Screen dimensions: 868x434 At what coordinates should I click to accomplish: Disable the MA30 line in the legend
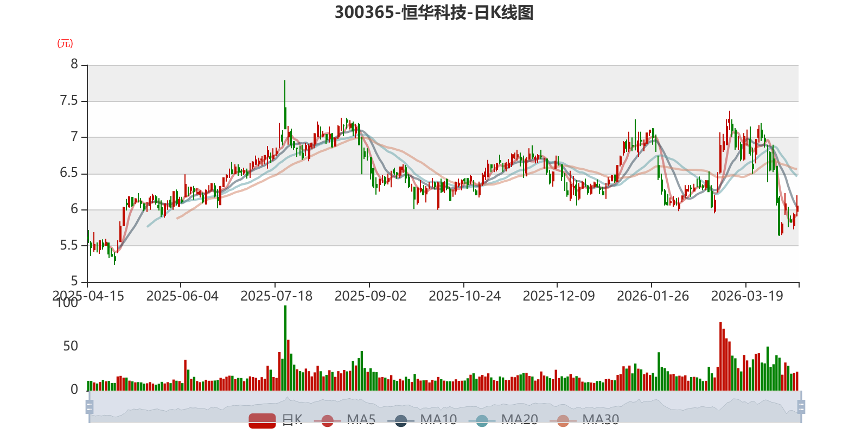click(584, 420)
